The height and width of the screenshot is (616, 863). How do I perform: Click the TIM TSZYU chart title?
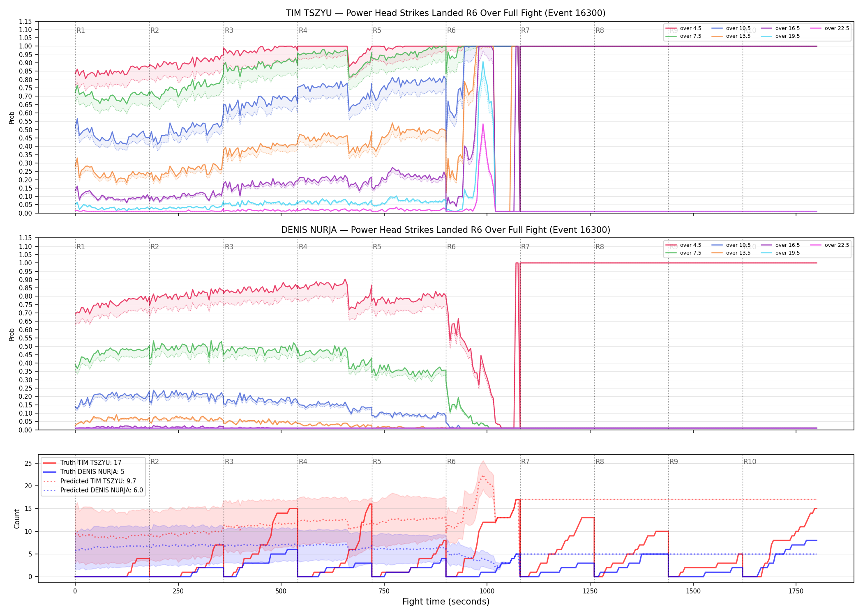[445, 13]
